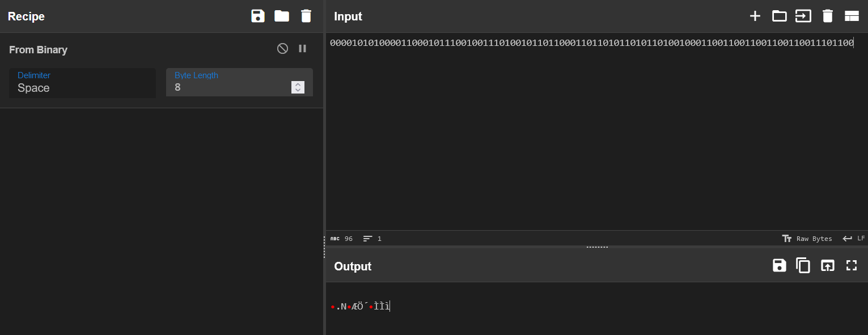Disable the From Binary operation

[x=282, y=49]
